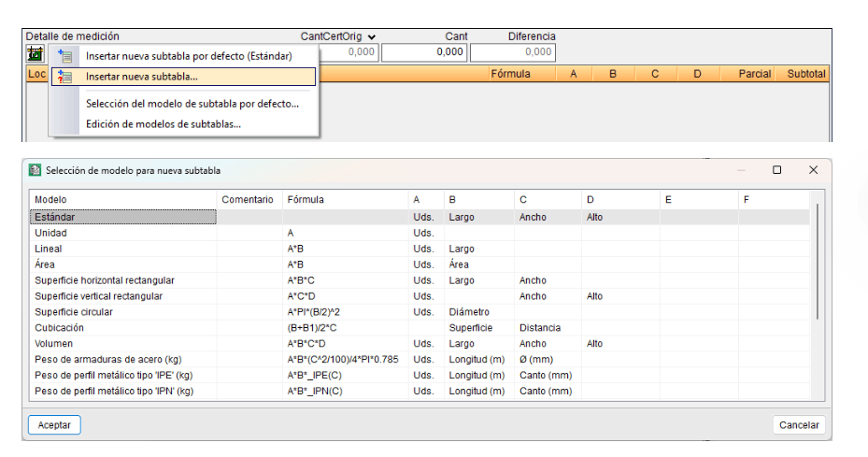868x457 pixels.
Task: Click formula A*B*(C^2/100)/4*PI*0.785 cell
Action: pyautogui.click(x=346, y=360)
